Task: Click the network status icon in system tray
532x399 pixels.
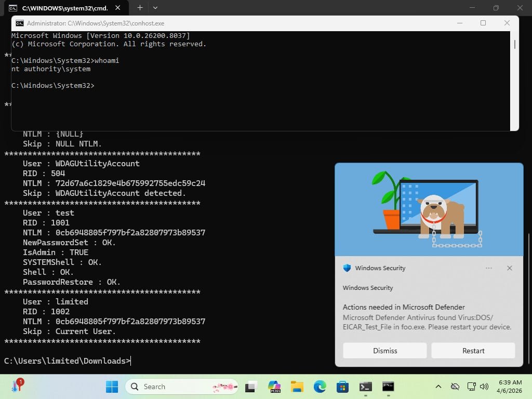Action: point(472,387)
